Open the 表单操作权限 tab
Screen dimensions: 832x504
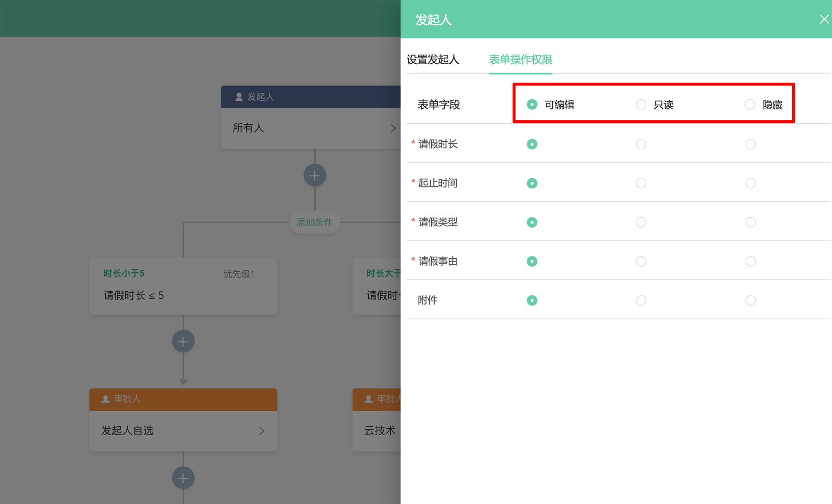point(520,60)
